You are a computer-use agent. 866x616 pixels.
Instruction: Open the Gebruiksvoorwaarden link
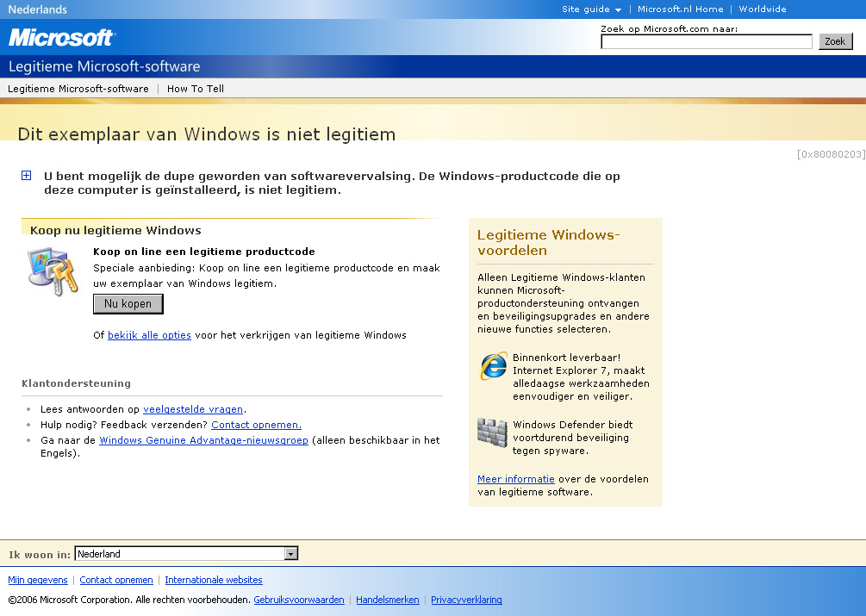(x=299, y=600)
